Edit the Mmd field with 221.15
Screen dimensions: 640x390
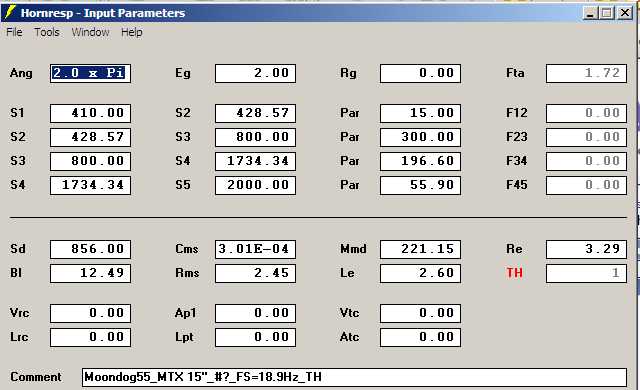(x=420, y=249)
